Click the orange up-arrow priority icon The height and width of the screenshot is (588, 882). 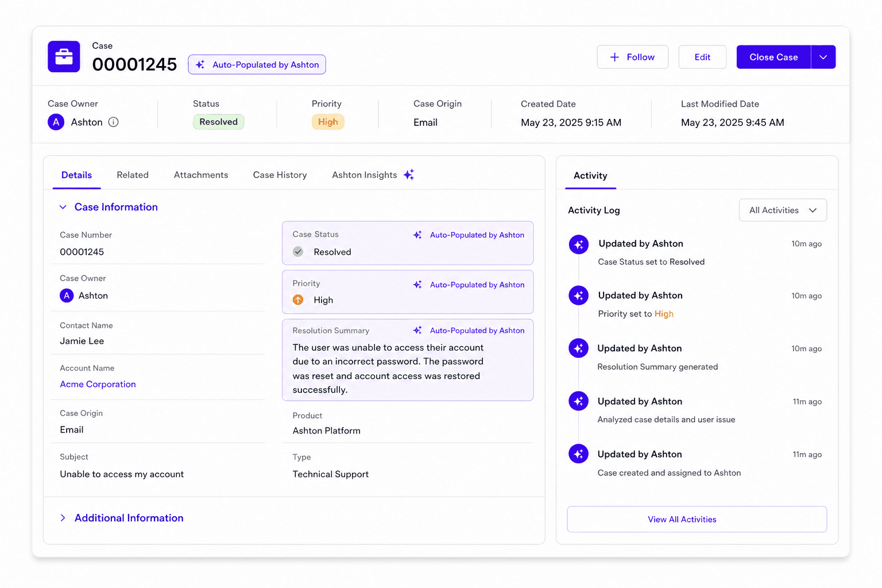click(x=298, y=300)
